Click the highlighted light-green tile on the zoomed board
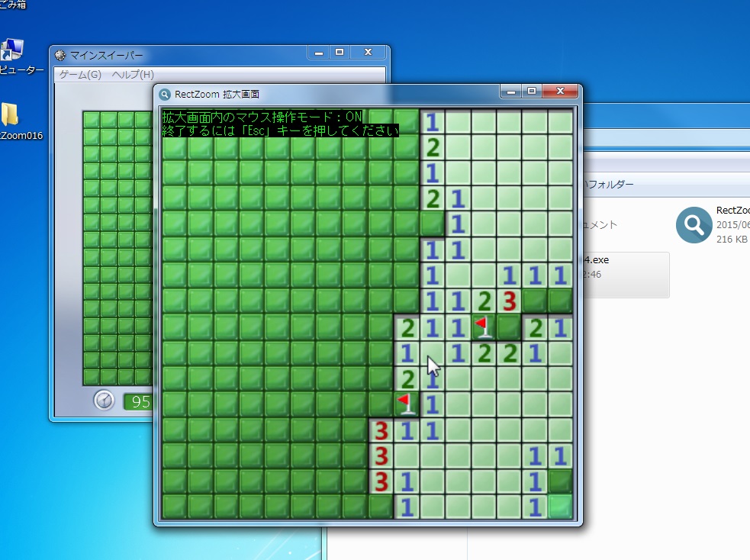 (x=560, y=507)
